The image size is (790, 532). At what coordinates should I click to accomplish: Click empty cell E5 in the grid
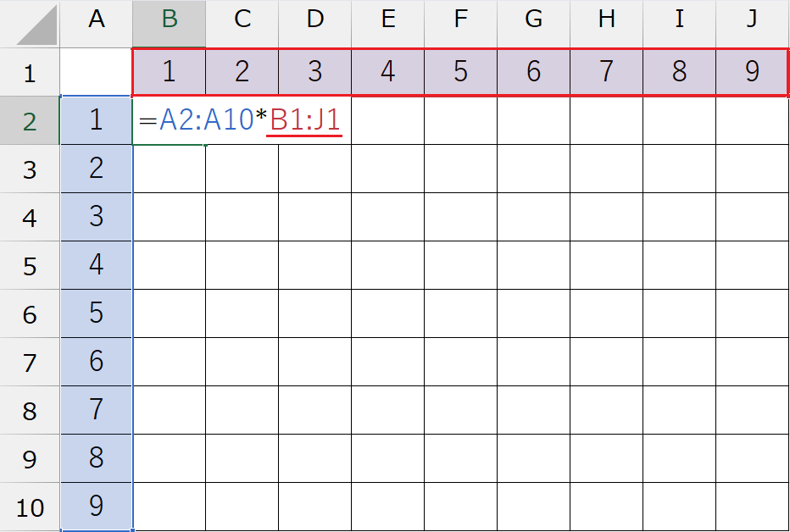(x=388, y=265)
